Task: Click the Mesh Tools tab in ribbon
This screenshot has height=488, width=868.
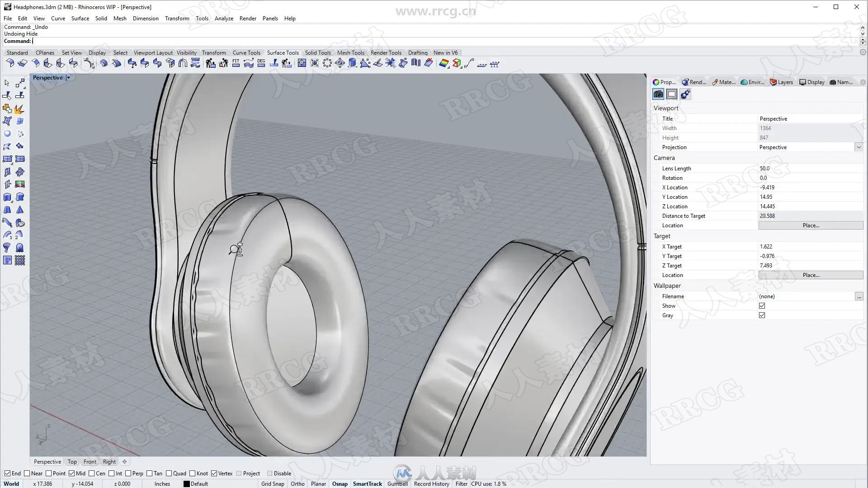Action: pyautogui.click(x=351, y=52)
